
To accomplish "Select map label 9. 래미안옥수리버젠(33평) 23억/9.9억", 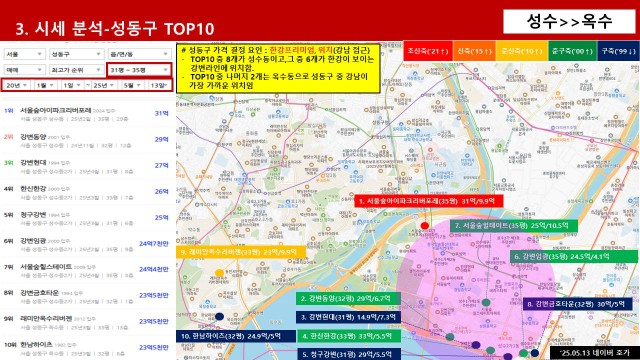I will (241, 252).
